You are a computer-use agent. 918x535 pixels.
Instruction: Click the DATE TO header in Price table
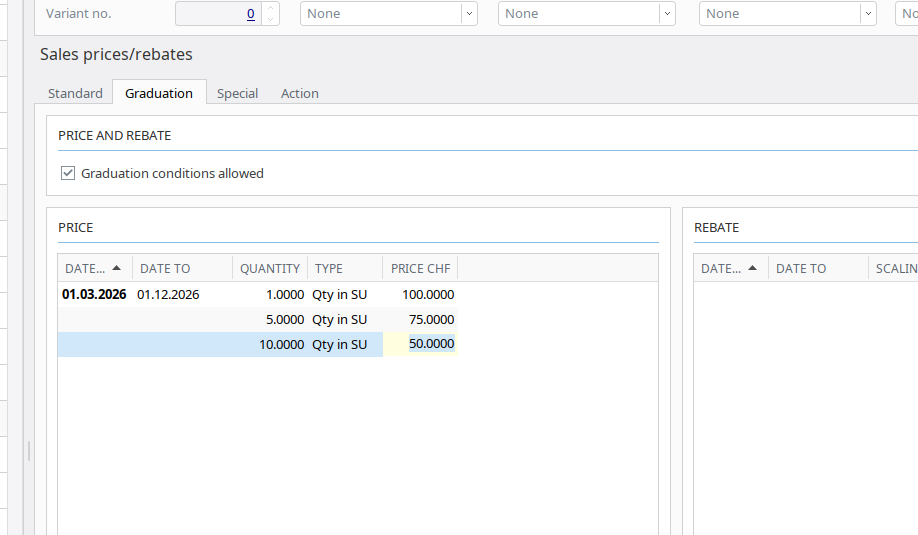tap(165, 268)
